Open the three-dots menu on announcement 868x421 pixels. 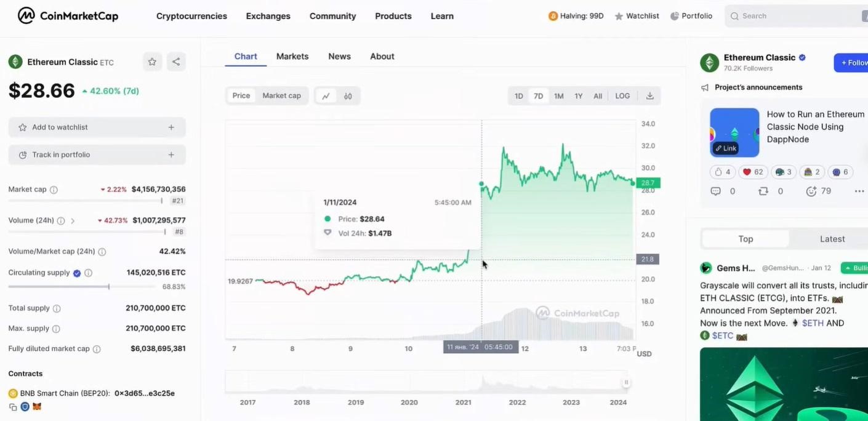point(859,191)
